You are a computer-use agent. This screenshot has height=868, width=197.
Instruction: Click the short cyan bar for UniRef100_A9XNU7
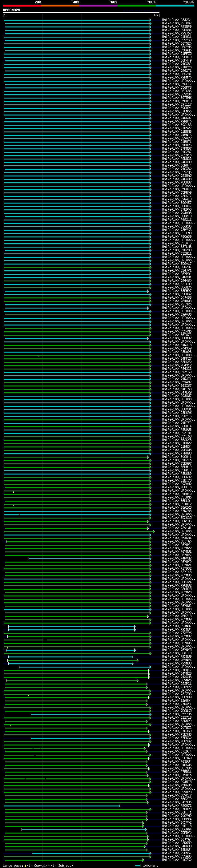(x=71, y=626)
